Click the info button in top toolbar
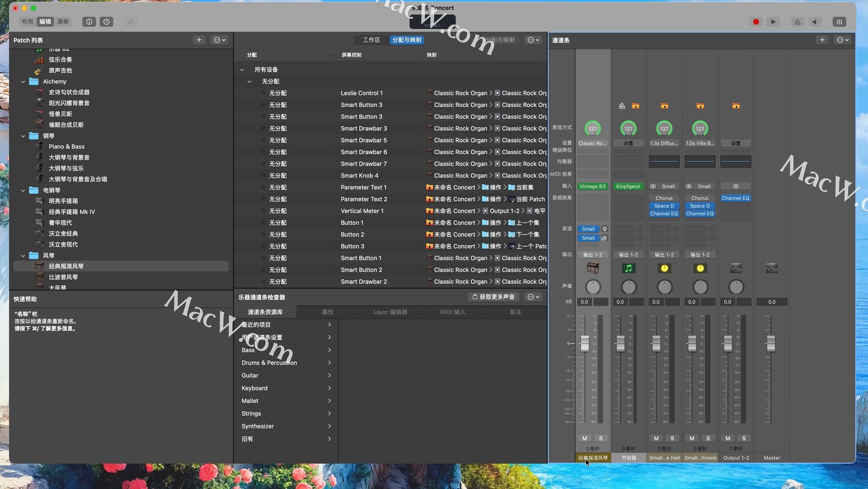The image size is (868, 489). click(x=89, y=22)
